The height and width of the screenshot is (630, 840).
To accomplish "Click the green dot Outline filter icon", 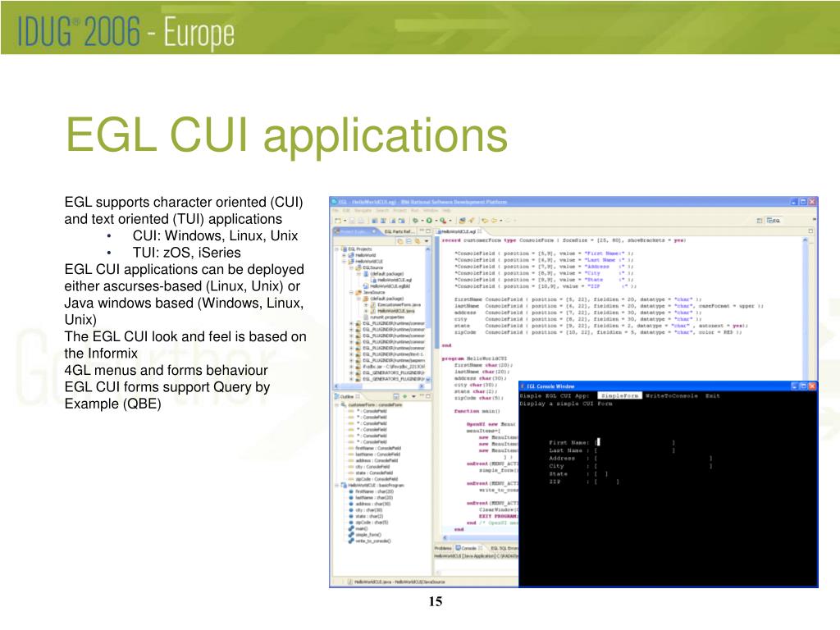I will 405,396.
